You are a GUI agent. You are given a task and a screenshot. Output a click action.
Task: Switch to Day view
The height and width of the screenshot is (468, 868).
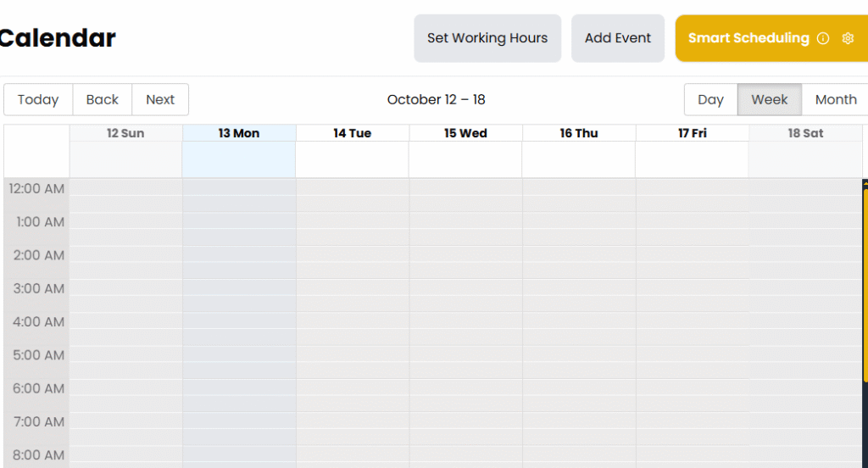[710, 99]
